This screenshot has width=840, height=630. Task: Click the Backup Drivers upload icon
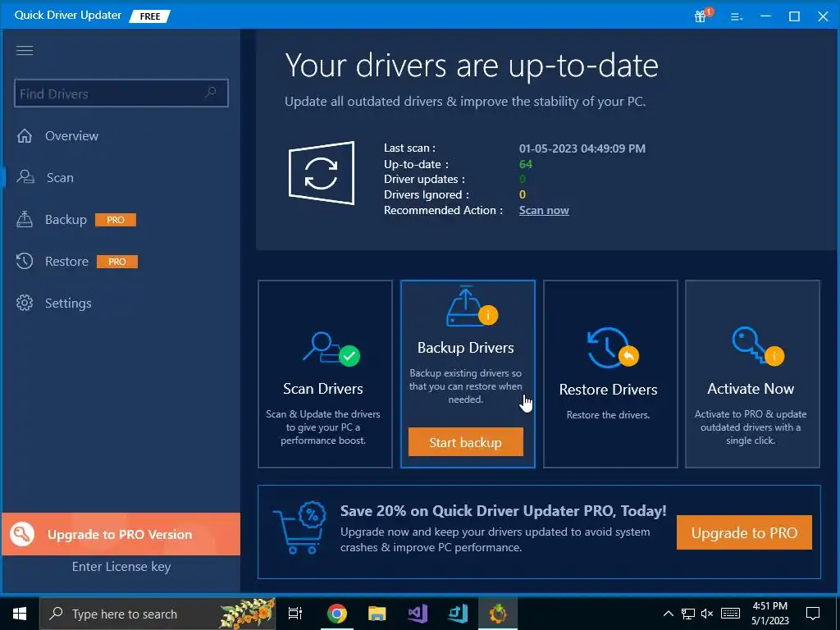(x=472, y=305)
